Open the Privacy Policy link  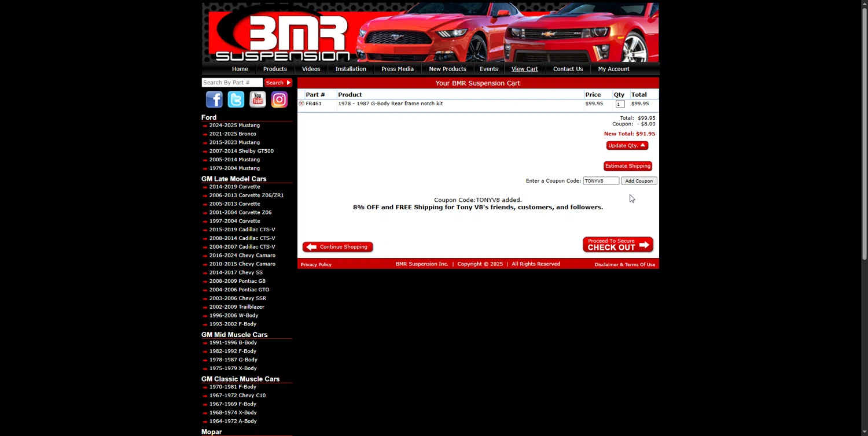[316, 265]
